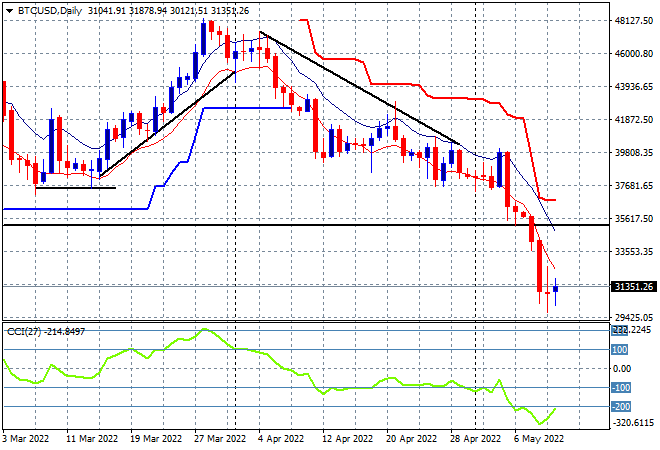Click the 28 Apr 2022 date label
The height and width of the screenshot is (450, 660).
click(476, 439)
